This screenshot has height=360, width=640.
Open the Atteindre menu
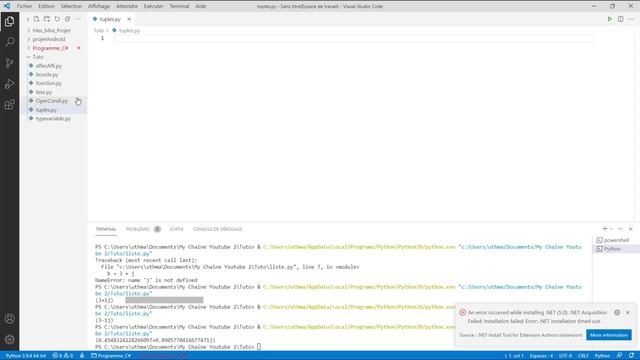tap(127, 6)
